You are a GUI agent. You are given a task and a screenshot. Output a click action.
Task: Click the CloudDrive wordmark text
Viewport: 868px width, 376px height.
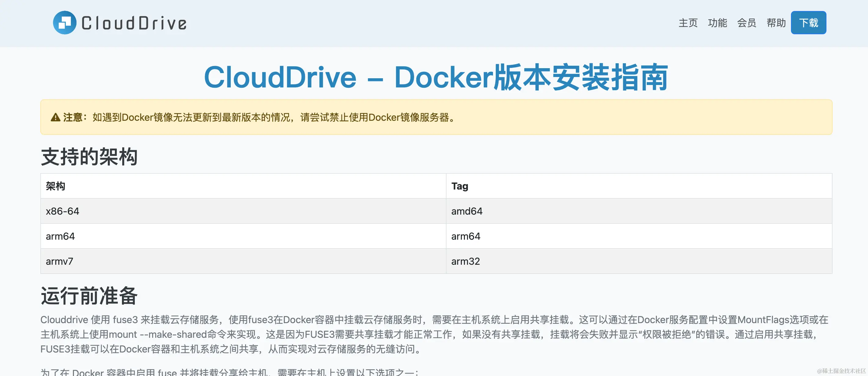click(134, 23)
